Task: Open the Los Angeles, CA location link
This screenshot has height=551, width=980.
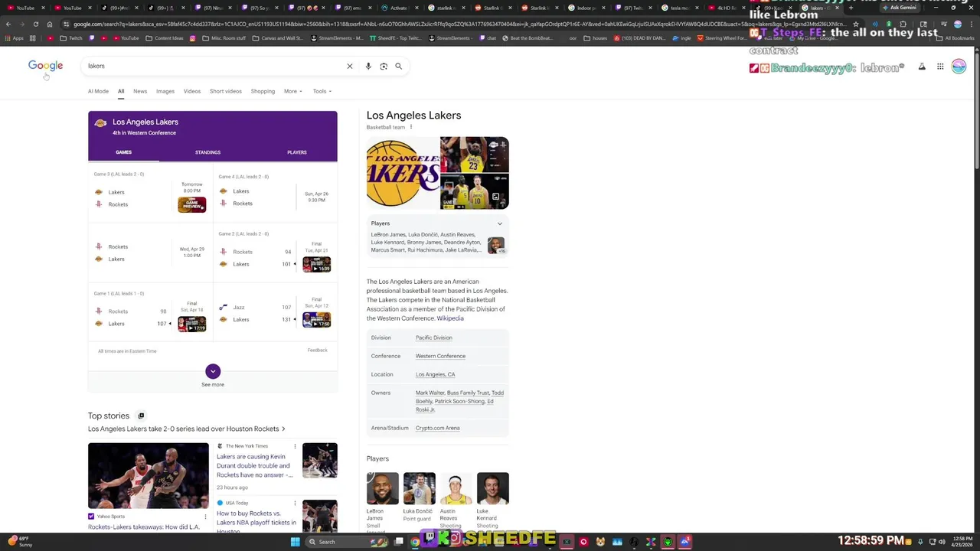Action: click(x=435, y=374)
